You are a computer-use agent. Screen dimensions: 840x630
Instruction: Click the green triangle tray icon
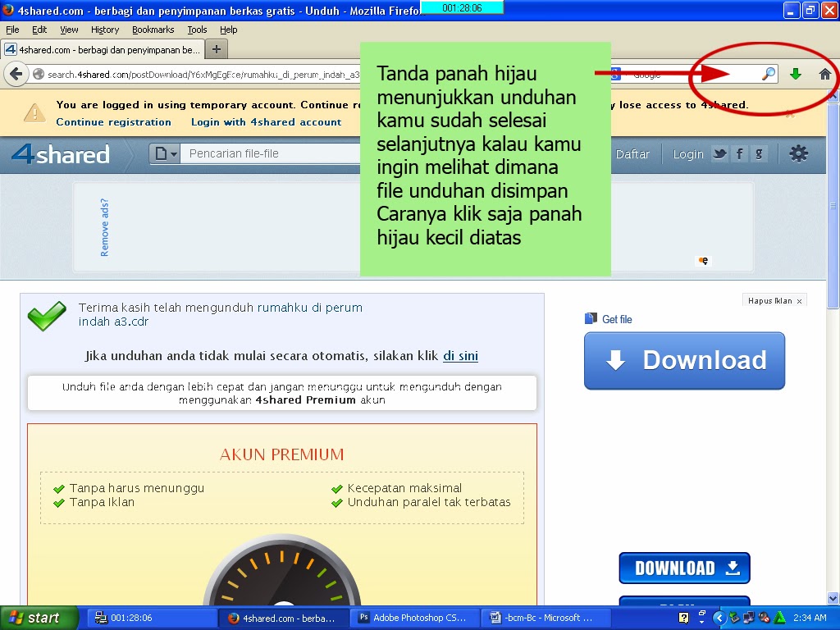[780, 618]
